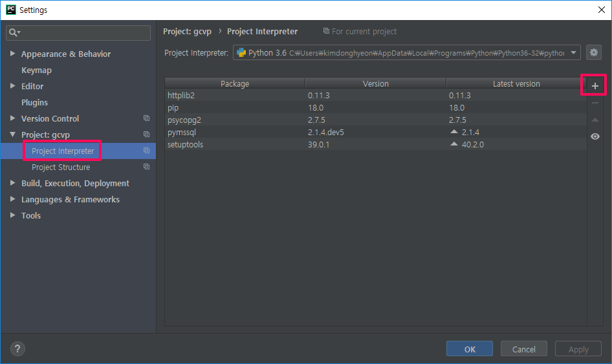Click the OK button
Image resolution: width=612 pixels, height=364 pixels.
point(470,348)
